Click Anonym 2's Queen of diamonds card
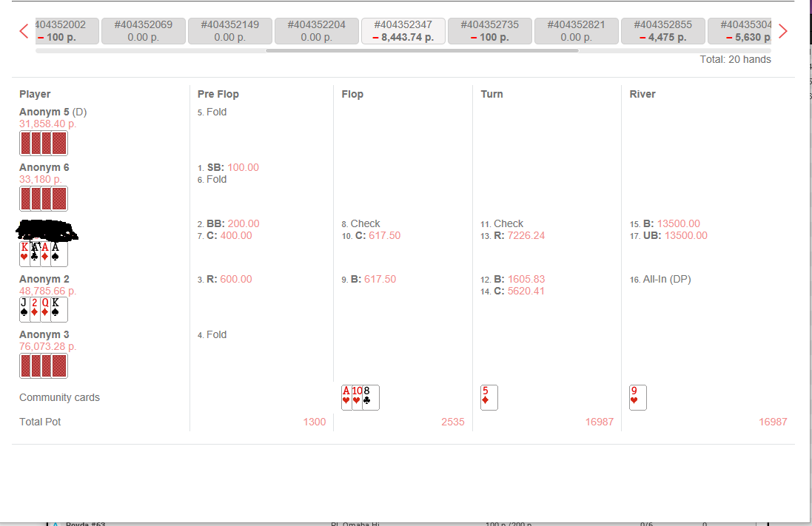 tap(46, 309)
